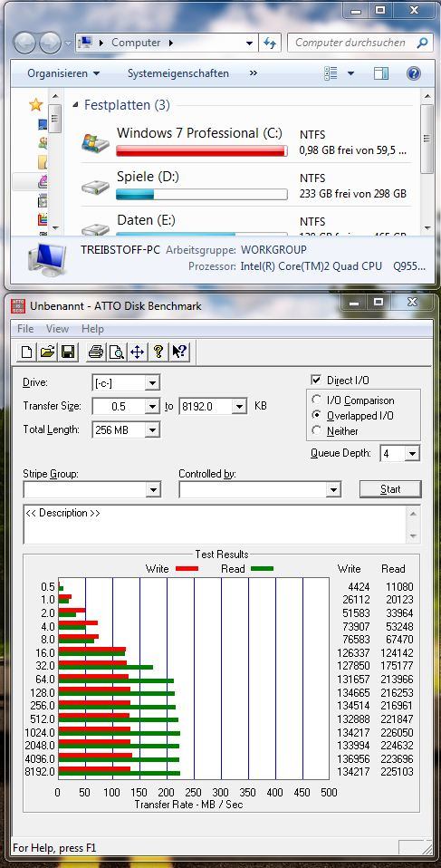Screen dimensions: 441x868
Task: Select Windows 7 Professional (C:) drive icon
Action: click(x=95, y=143)
